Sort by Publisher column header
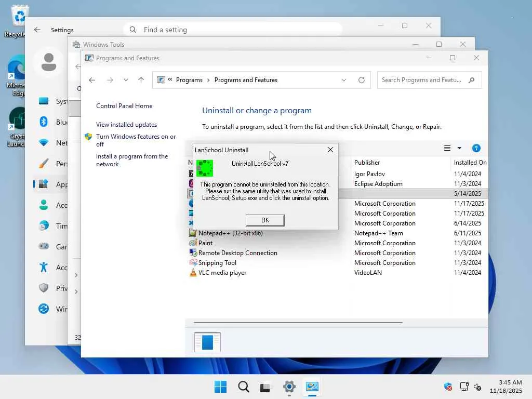The height and width of the screenshot is (399, 532). click(x=367, y=163)
